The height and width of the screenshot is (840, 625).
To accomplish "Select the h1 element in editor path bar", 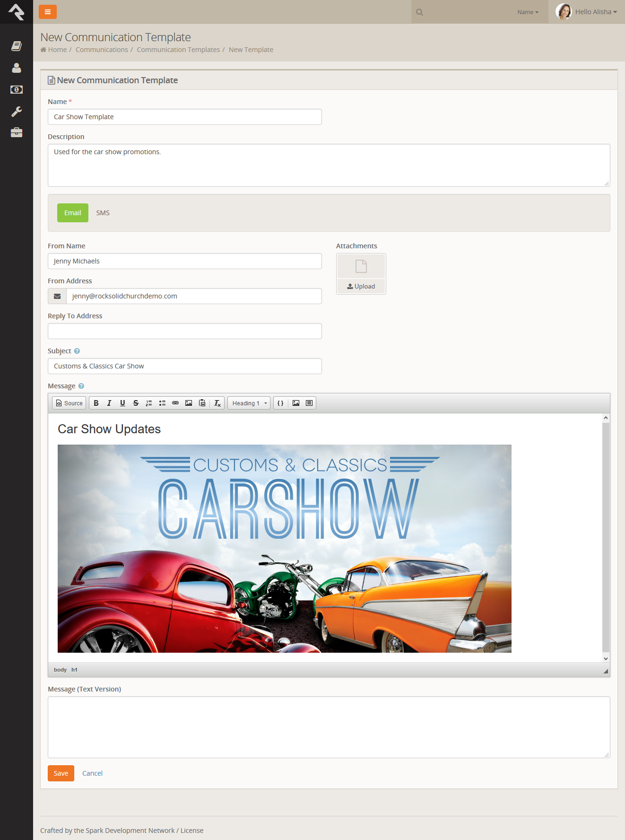I will 74,670.
